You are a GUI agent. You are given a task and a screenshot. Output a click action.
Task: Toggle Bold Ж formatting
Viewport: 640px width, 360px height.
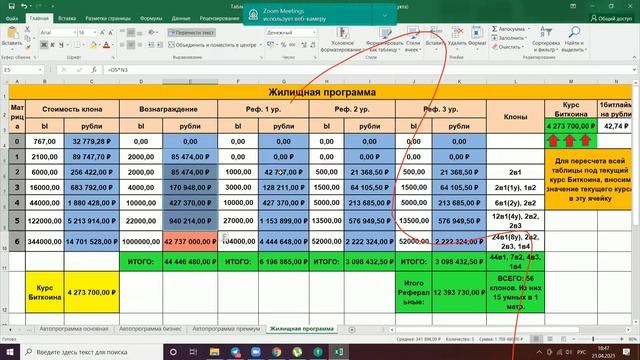(x=44, y=45)
